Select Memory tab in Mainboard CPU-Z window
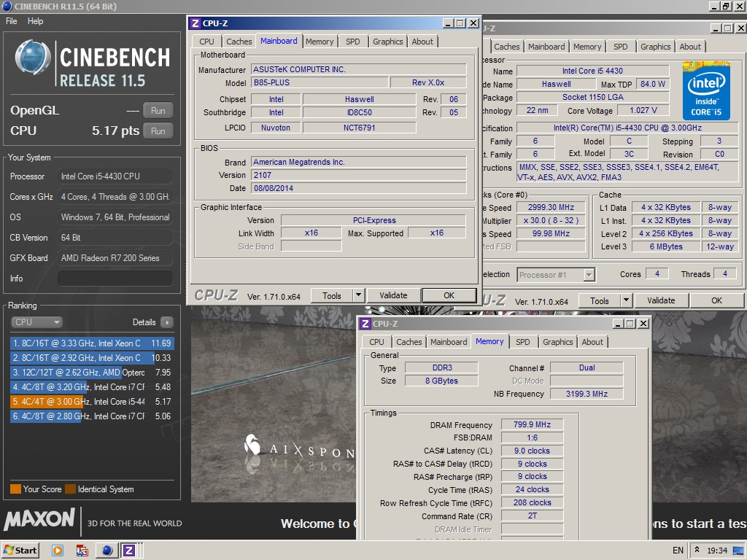Screen dimensions: 747x560 pos(320,42)
